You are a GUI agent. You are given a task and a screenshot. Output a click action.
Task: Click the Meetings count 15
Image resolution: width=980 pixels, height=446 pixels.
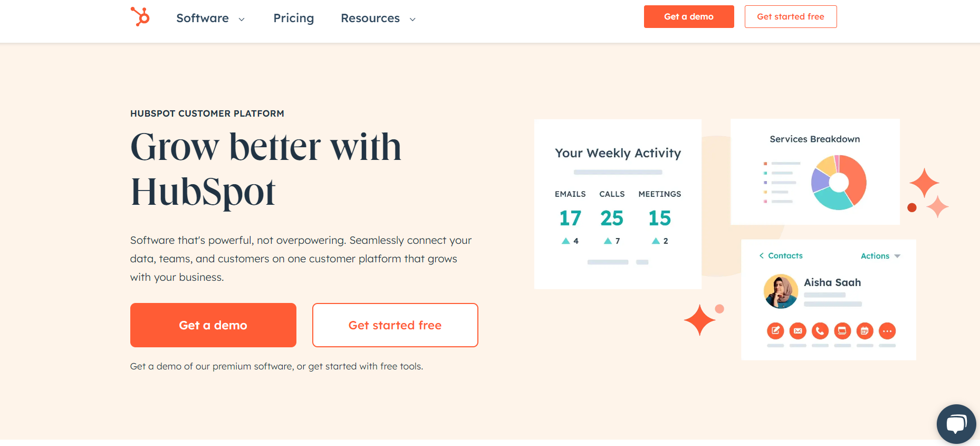pos(659,219)
